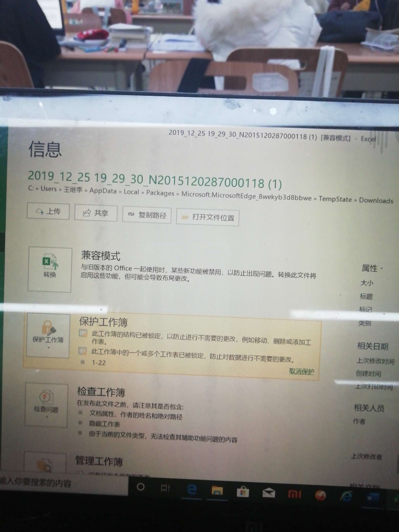
Task: Open the 保护工作簿 lock-and-key dropdown button
Action: (x=48, y=336)
